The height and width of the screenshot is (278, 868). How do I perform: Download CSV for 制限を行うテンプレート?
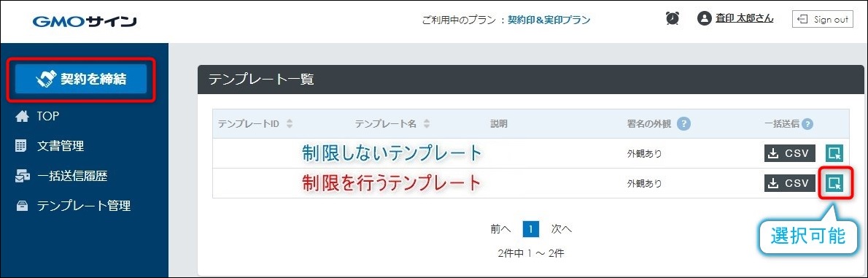click(790, 182)
